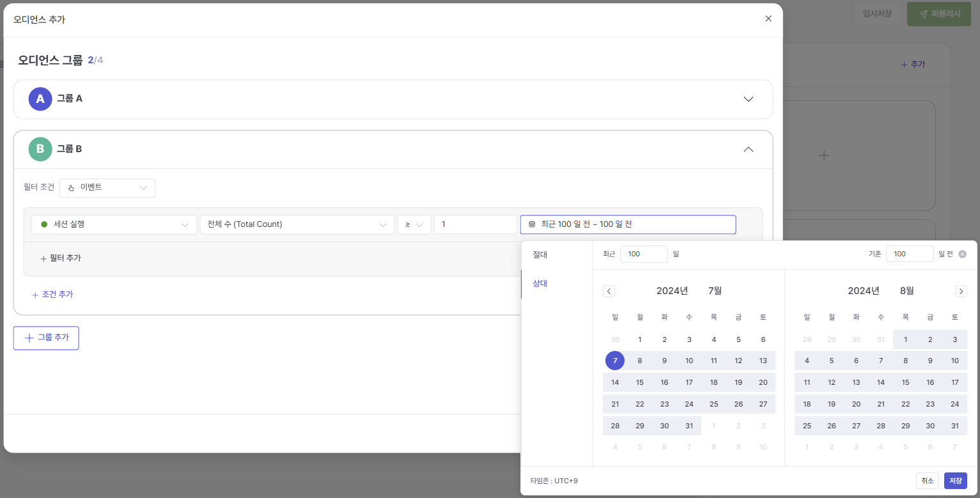Select the 상대 date tab
Image resolution: width=980 pixels, height=498 pixels.
(x=540, y=283)
